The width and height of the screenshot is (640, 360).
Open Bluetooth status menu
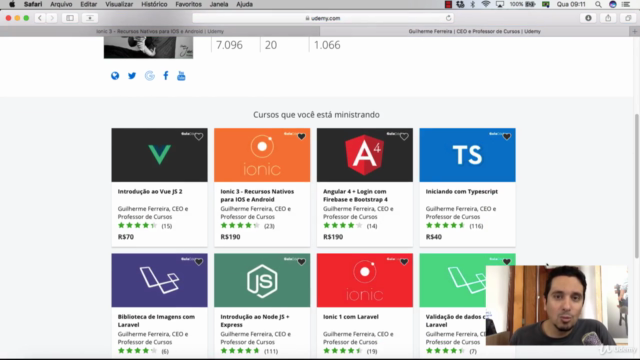pyautogui.click(x=473, y=4)
